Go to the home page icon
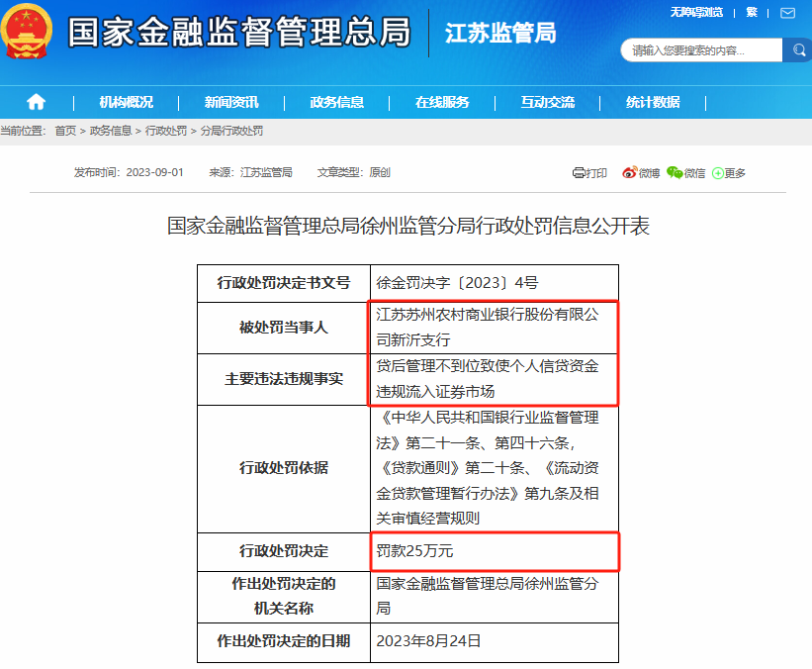Image resolution: width=812 pixels, height=669 pixels. [x=36, y=102]
